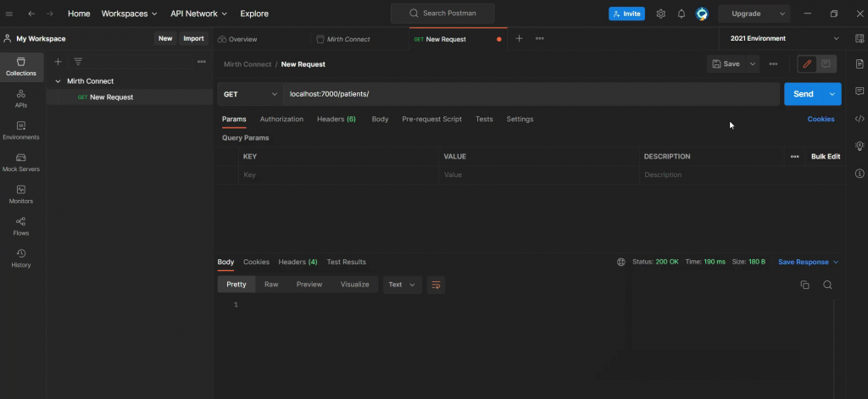The width and height of the screenshot is (868, 399).
Task: Open request more actions ellipsis beside Save
Action: 773,64
